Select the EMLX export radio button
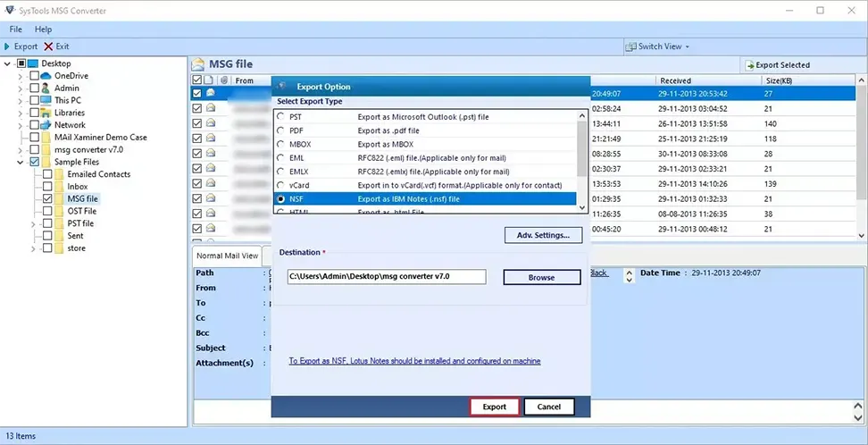The height and width of the screenshot is (445, 868). point(281,172)
